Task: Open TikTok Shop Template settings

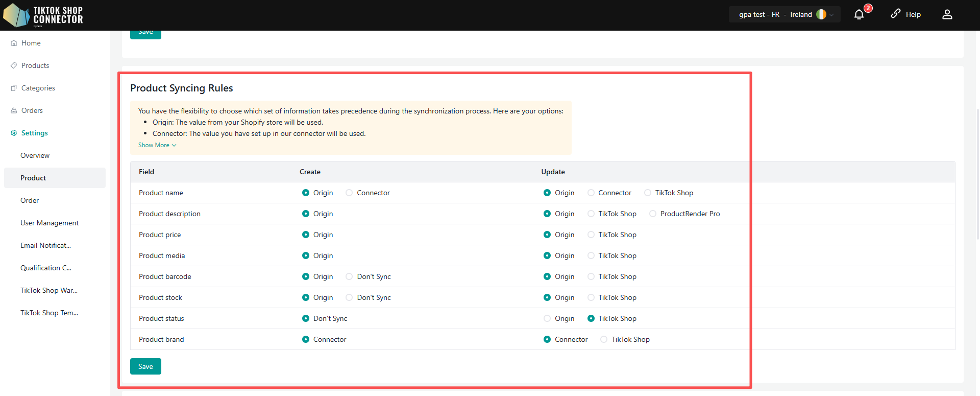Action: pyautogui.click(x=50, y=313)
